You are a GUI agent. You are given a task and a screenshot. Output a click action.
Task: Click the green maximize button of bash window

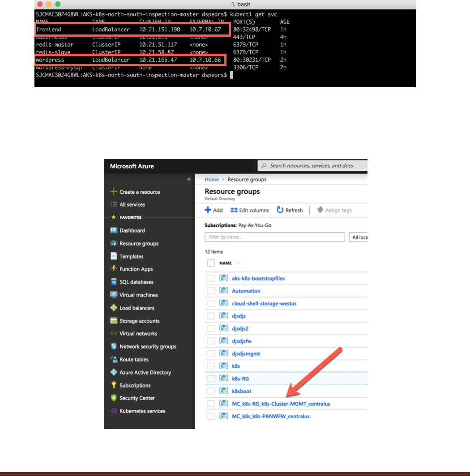[58, 4]
